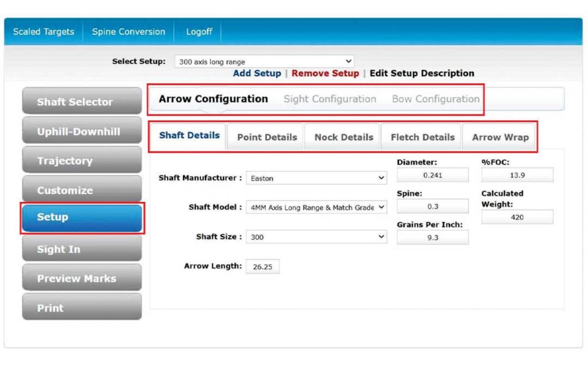Go to the Arrow Wrap tab
Screen dimensions: 588x368
[500, 137]
